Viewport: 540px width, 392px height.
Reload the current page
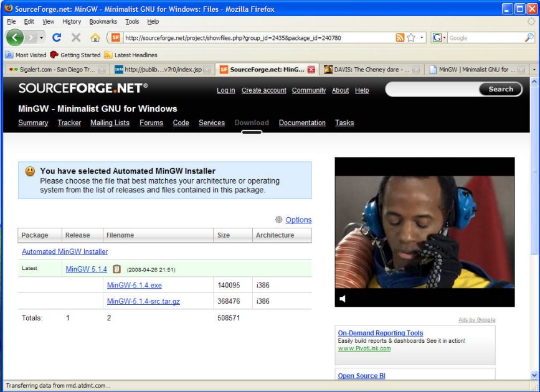[57, 37]
